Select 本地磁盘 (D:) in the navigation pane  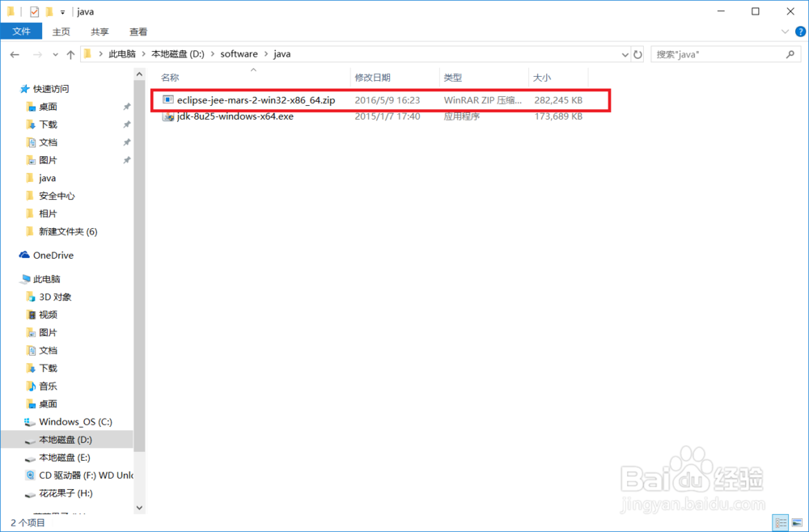click(66, 440)
